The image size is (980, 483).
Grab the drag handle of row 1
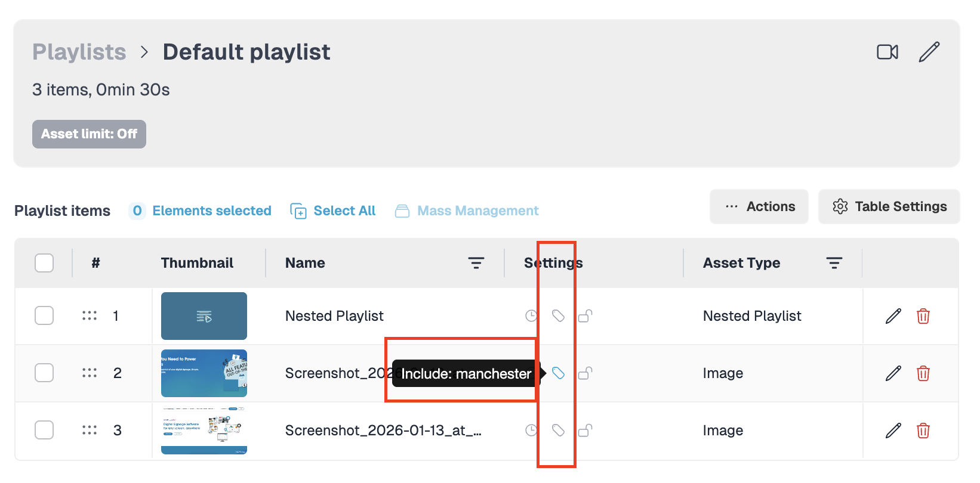[x=90, y=315]
